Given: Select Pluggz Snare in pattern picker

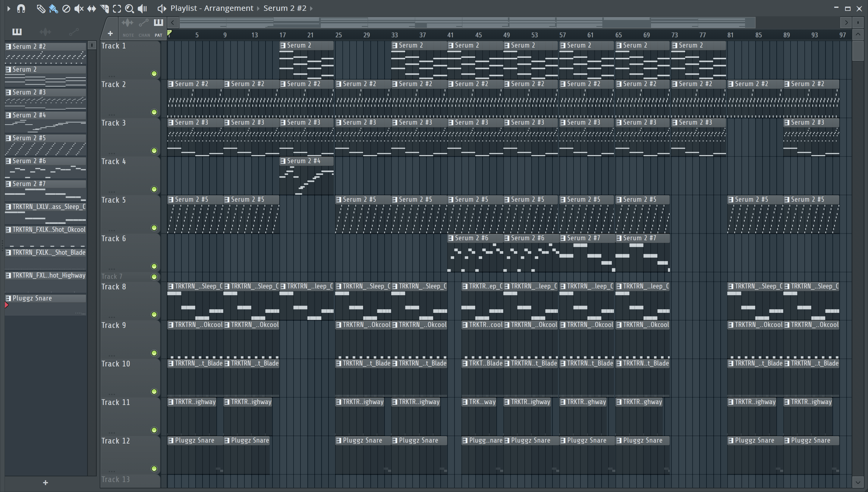Looking at the screenshot, I should [46, 305].
